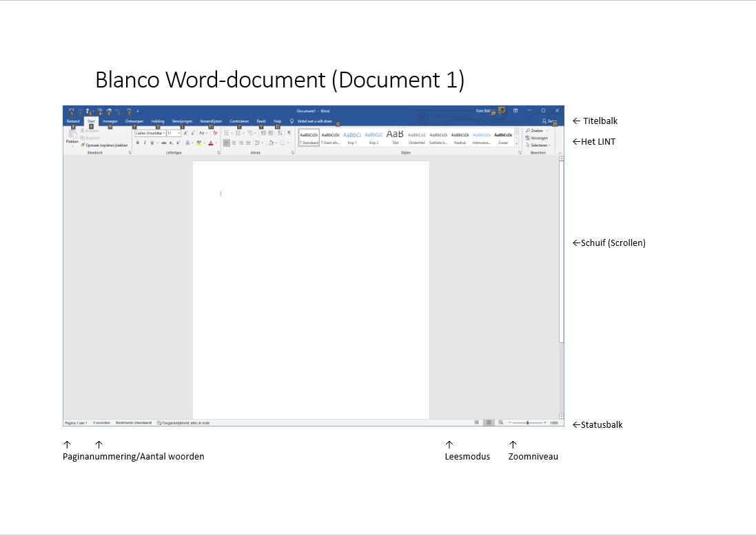Apply italic formatting with the I icon

tap(144, 143)
